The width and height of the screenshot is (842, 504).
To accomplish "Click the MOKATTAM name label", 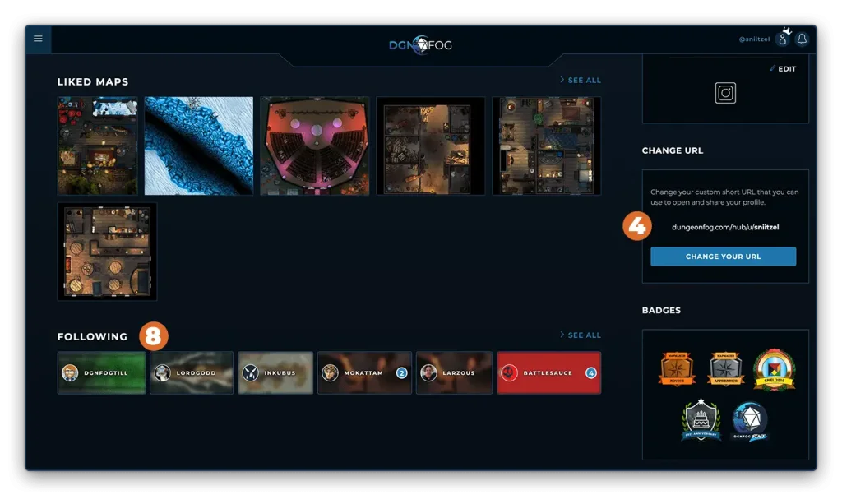I will (363, 373).
